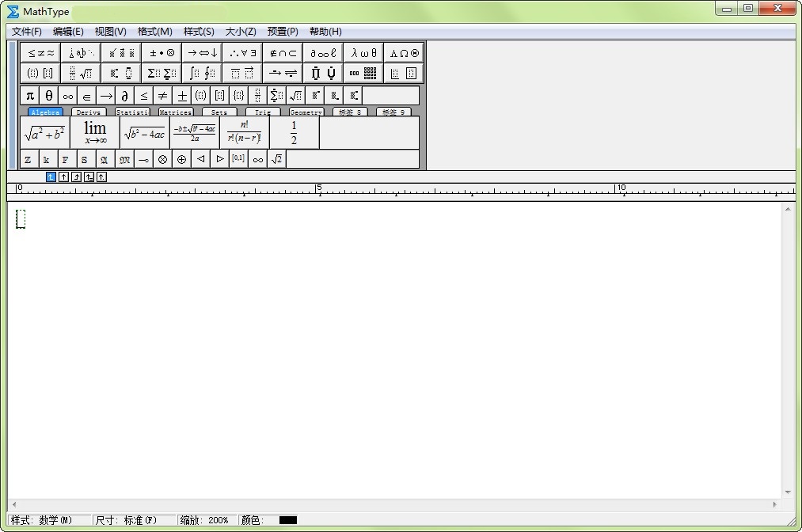Insert the ∂ partial derivative symbol
The width and height of the screenshot is (802, 532).
(125, 96)
